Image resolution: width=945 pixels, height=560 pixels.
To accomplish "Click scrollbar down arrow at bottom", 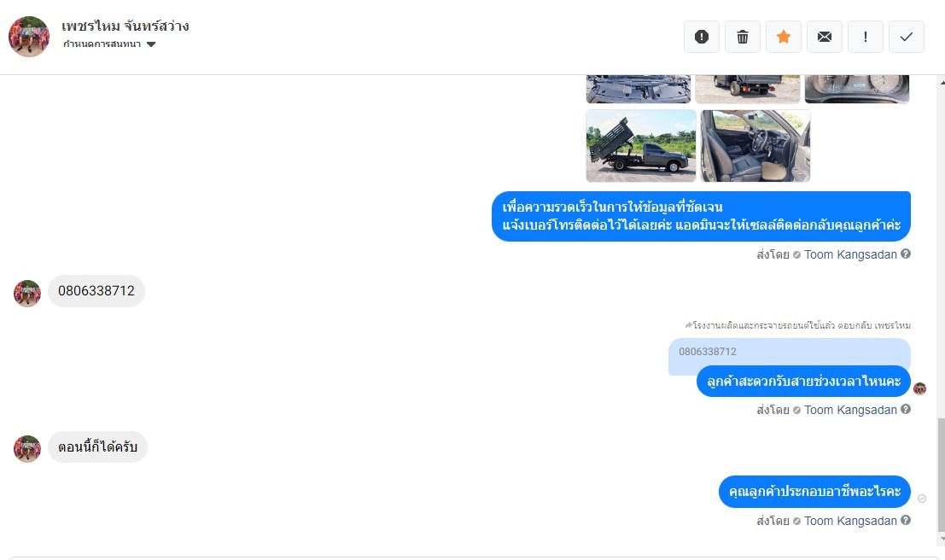I will pyautogui.click(x=942, y=540).
